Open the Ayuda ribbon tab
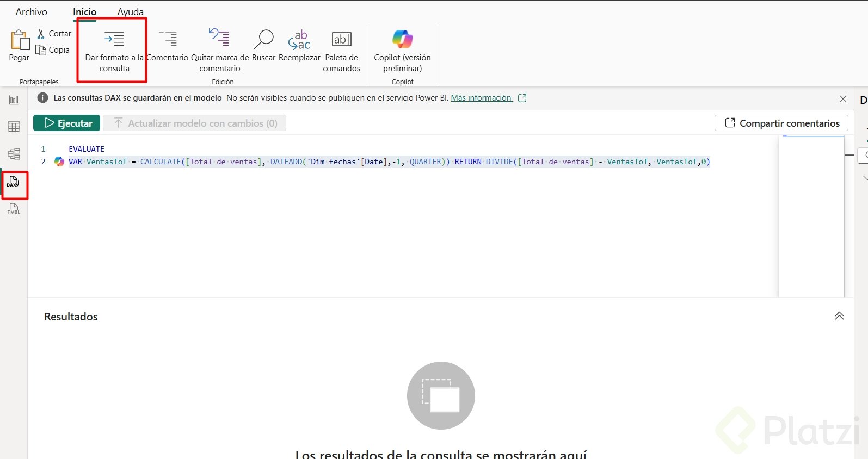The image size is (868, 459). pyautogui.click(x=131, y=11)
